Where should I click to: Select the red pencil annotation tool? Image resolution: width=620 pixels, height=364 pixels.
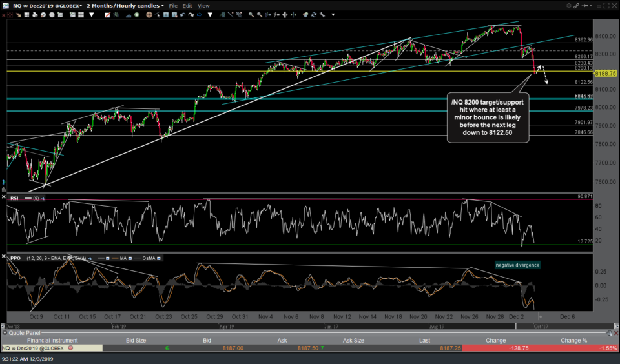click(x=107, y=15)
